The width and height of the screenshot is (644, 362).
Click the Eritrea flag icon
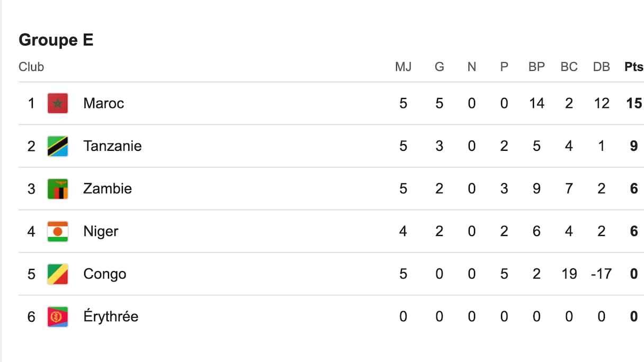pyautogui.click(x=58, y=316)
